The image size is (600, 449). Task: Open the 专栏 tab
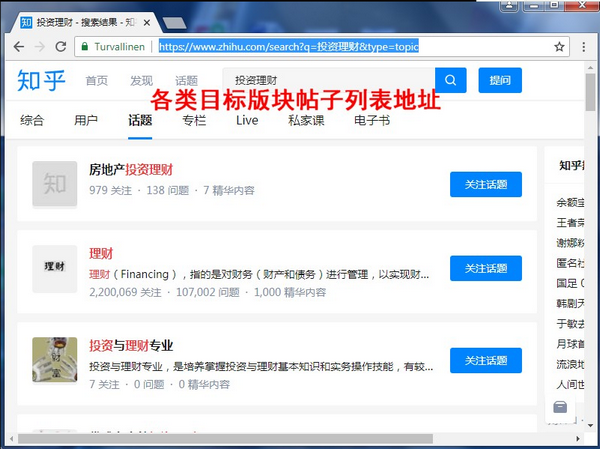point(194,121)
